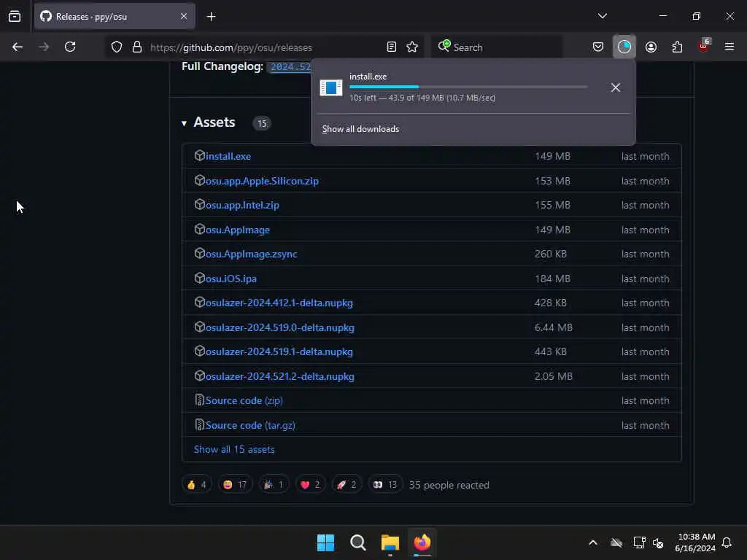This screenshot has height=560, width=747.
Task: Open the taskbar clock and date
Action: click(695, 542)
